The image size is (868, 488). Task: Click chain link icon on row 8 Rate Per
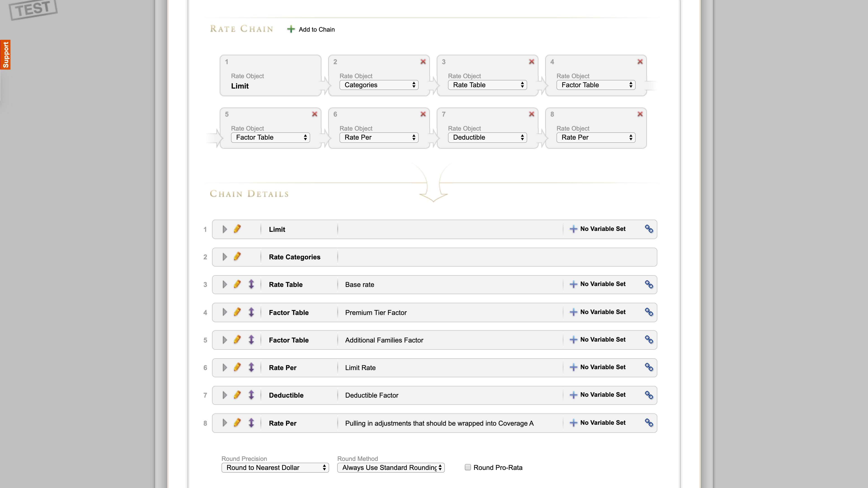pos(649,423)
